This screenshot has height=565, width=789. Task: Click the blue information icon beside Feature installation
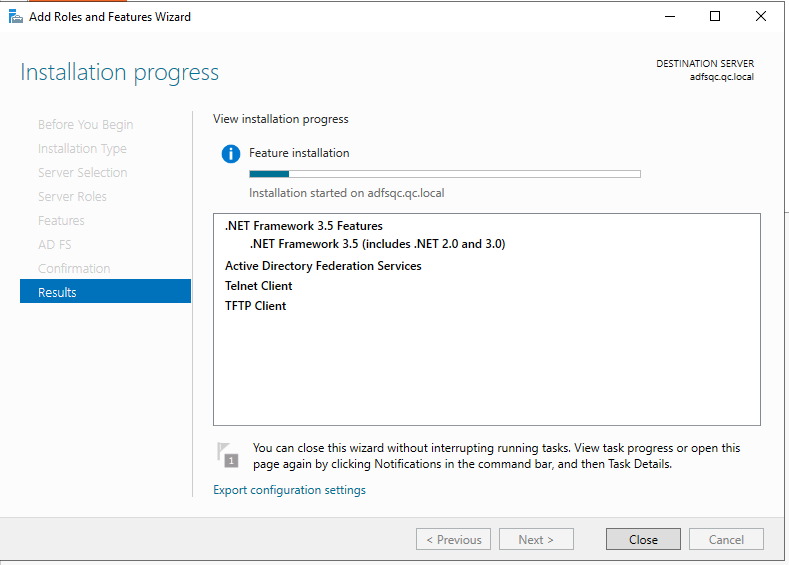coord(231,154)
